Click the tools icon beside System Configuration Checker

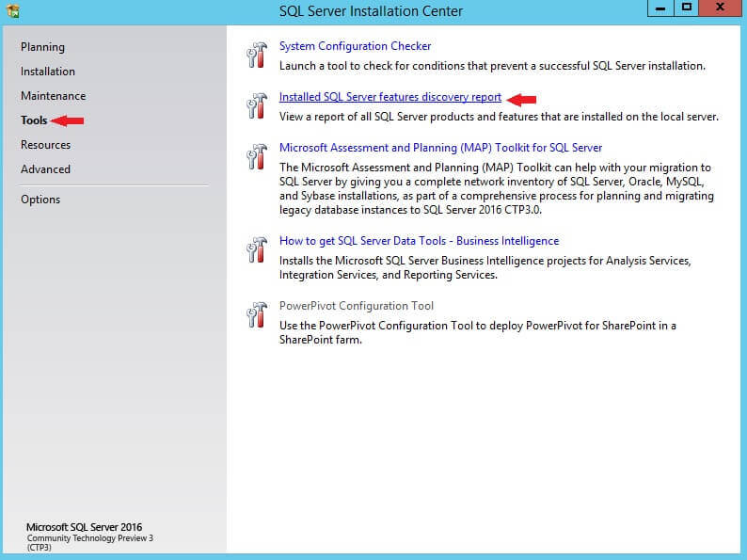(257, 55)
